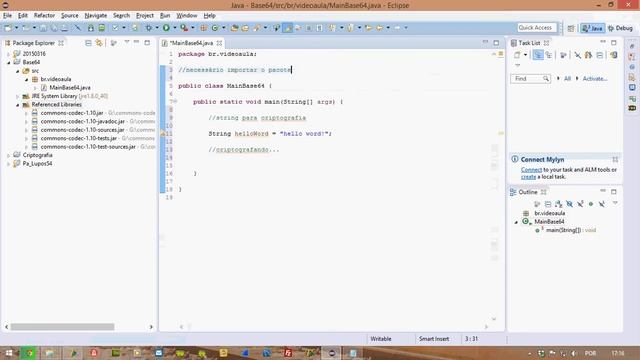640x360 pixels.
Task: Toggle Sort alphabetically in Outline
Action: tap(558, 204)
